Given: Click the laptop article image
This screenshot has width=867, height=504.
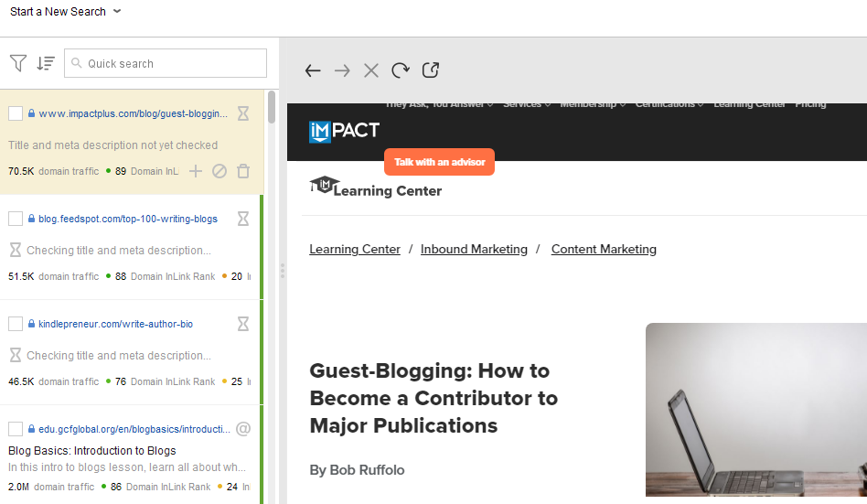Looking at the screenshot, I should click(x=755, y=410).
